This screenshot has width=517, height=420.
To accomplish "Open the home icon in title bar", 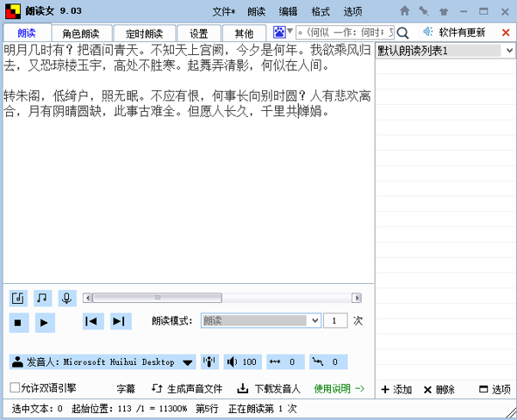I will [x=405, y=11].
